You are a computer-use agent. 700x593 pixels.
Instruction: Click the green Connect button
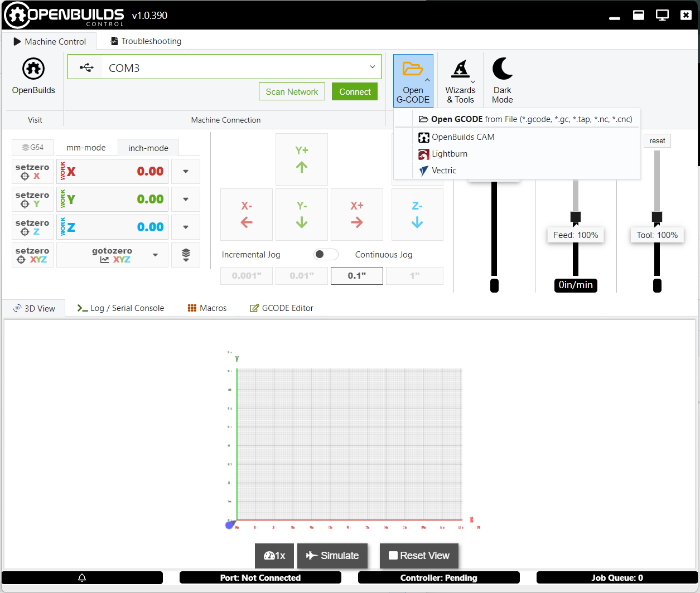[x=355, y=92]
